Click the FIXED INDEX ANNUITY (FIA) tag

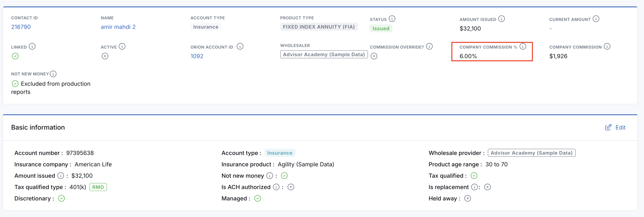click(319, 27)
